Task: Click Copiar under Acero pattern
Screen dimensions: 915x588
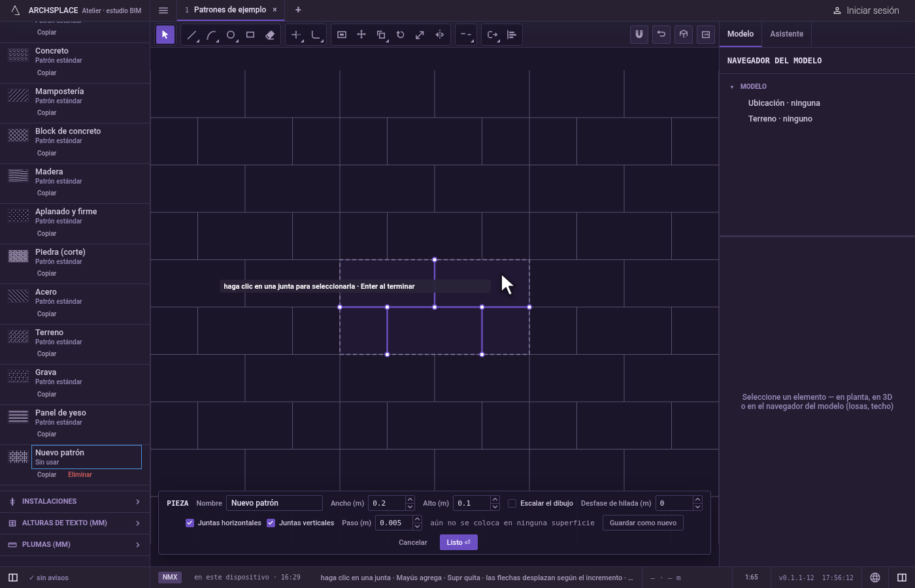Action: pos(46,314)
